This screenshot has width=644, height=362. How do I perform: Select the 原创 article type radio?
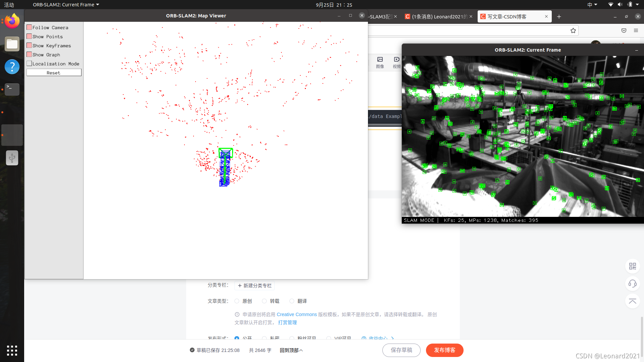237,301
